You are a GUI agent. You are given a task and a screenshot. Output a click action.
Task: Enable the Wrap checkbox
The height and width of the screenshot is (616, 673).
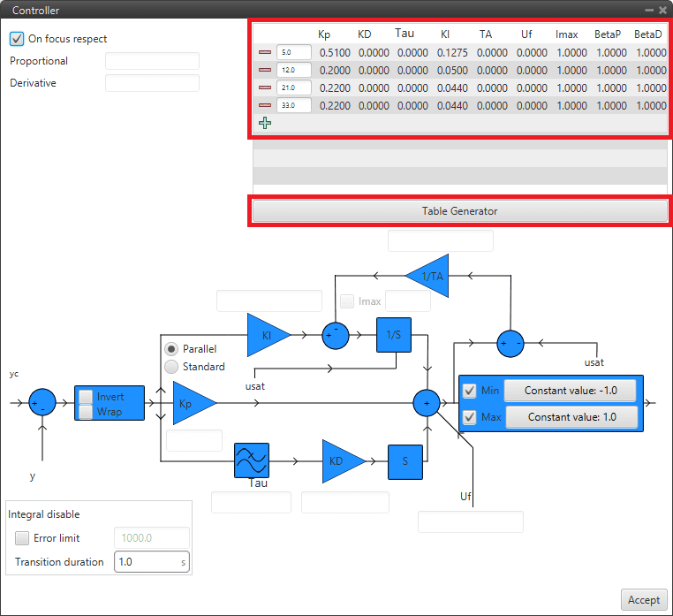coord(86,412)
